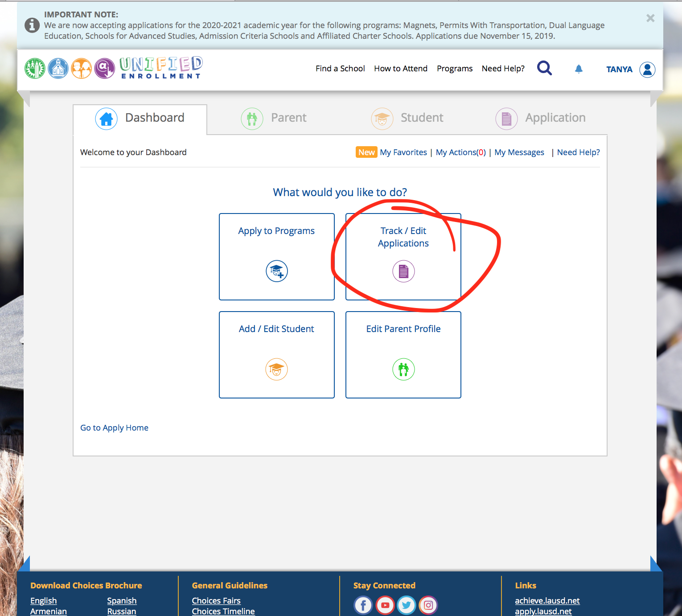Open Track / Edit Applications tile

point(403,257)
